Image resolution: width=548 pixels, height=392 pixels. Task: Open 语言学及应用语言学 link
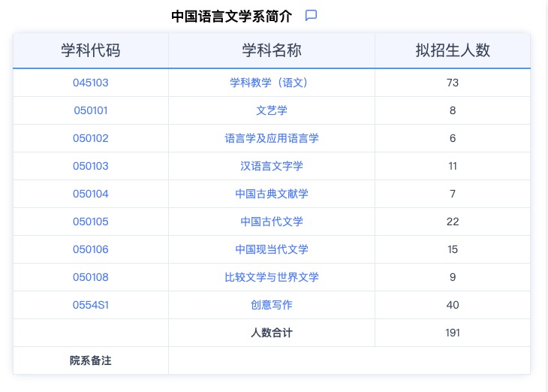pyautogui.click(x=271, y=138)
